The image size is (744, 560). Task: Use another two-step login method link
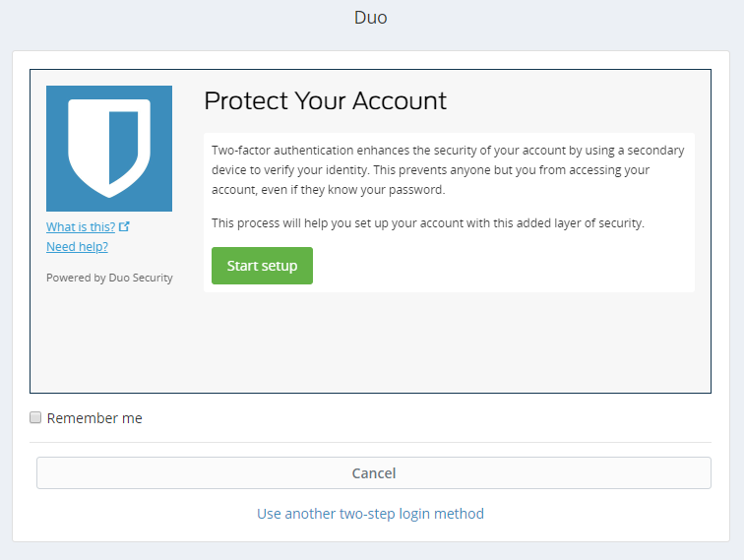click(x=371, y=514)
